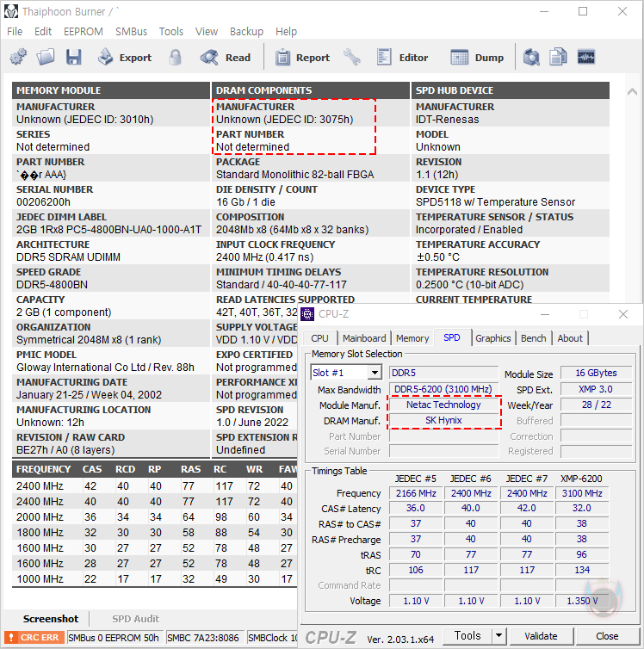Click the SMBC 7A23:8086 status entry
Viewport: 644px width, 649px height.
point(203,638)
